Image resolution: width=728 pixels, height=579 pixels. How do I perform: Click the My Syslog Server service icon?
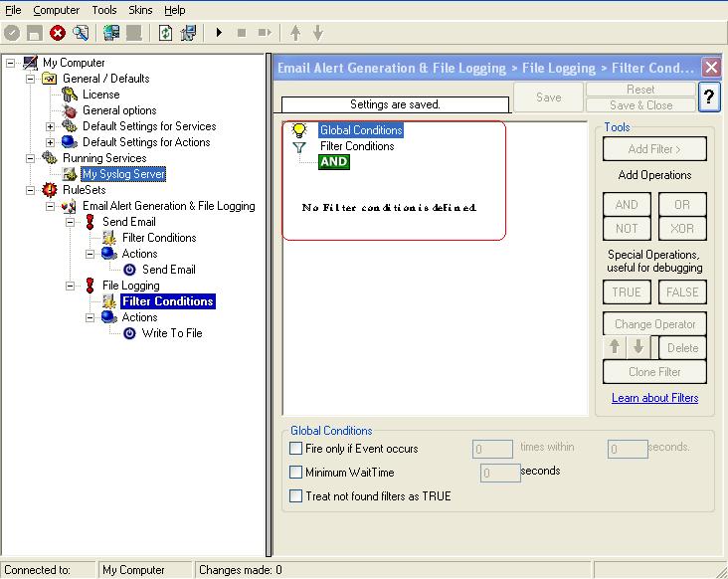pos(70,174)
